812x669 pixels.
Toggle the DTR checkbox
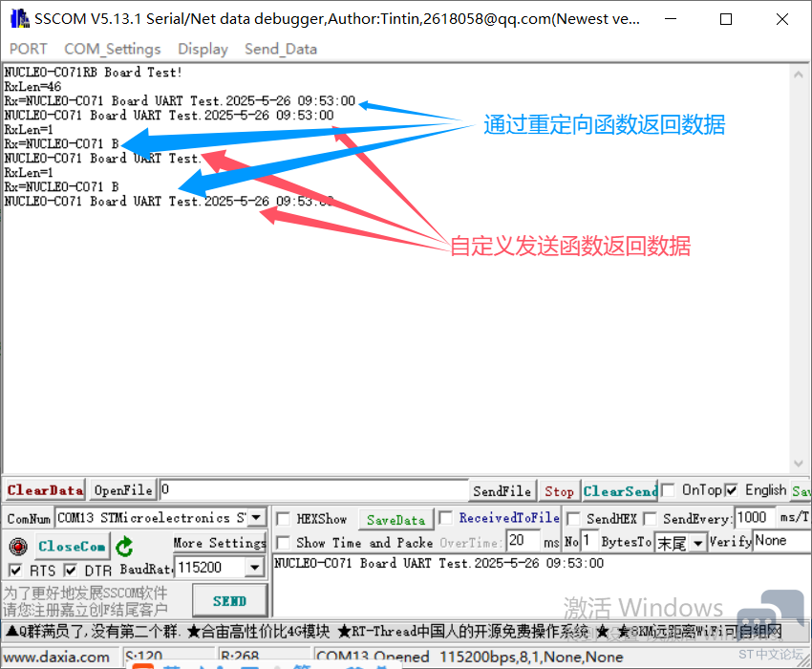point(71,571)
